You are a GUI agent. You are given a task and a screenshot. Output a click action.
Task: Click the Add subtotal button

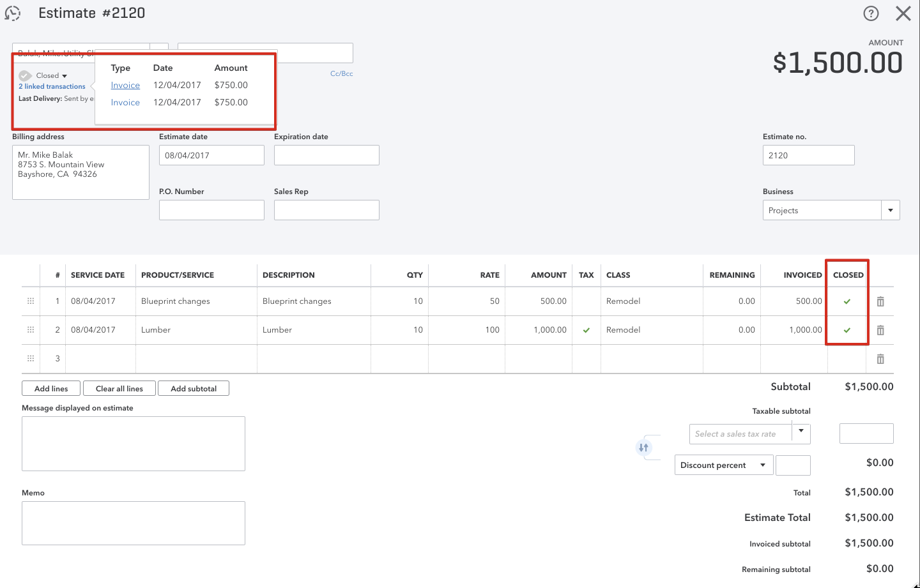[x=194, y=389]
